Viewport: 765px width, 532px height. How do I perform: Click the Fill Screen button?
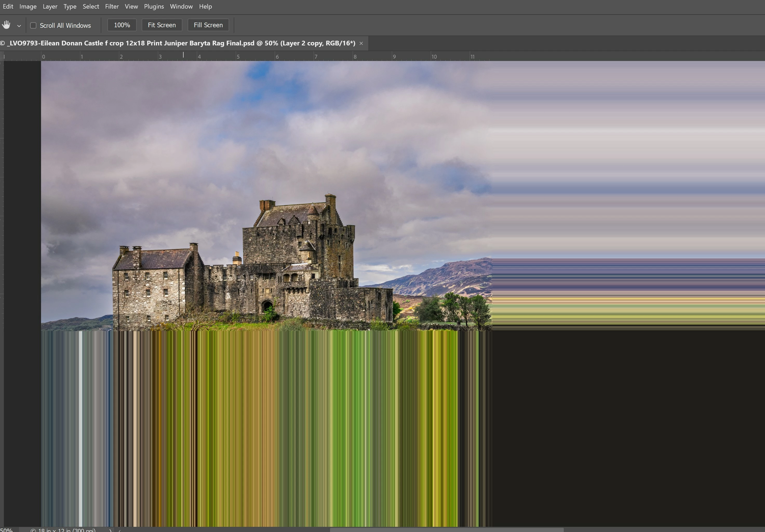pyautogui.click(x=208, y=25)
